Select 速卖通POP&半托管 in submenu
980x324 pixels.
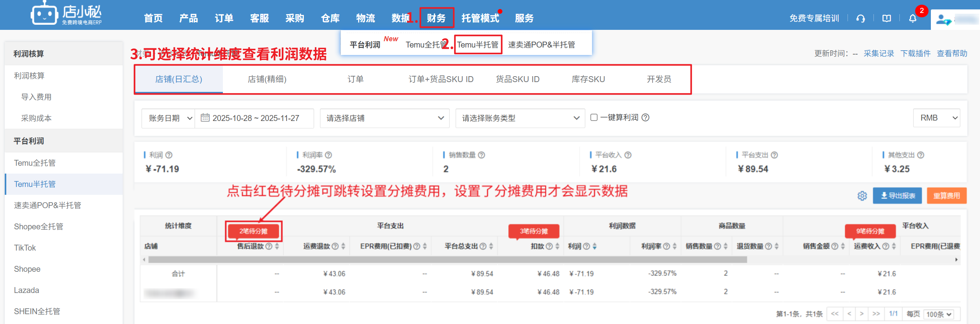coord(541,45)
